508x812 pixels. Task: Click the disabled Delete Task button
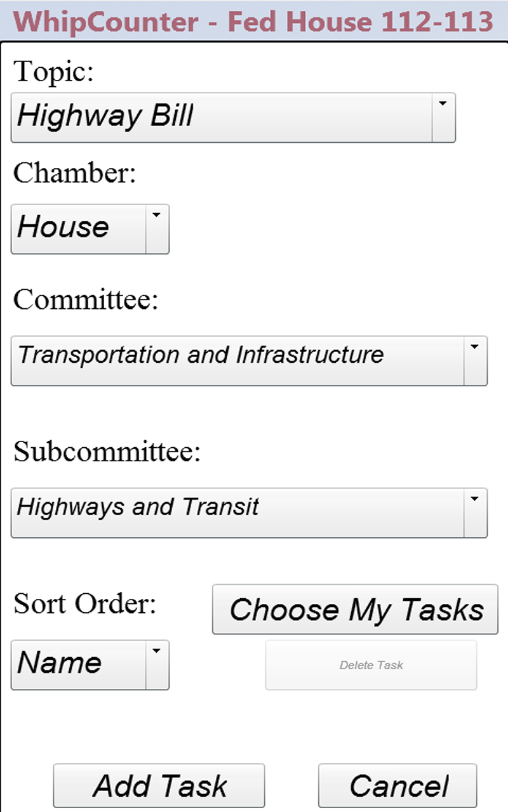coord(371,665)
